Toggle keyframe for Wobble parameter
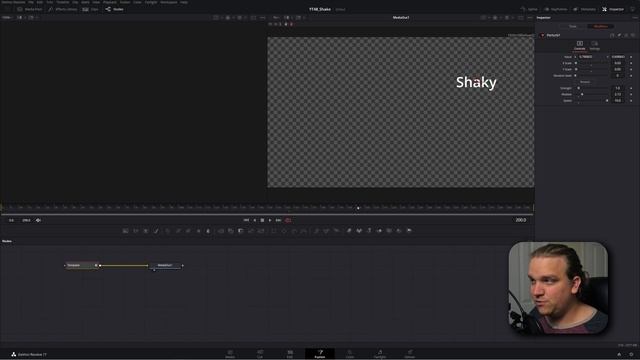 click(631, 94)
